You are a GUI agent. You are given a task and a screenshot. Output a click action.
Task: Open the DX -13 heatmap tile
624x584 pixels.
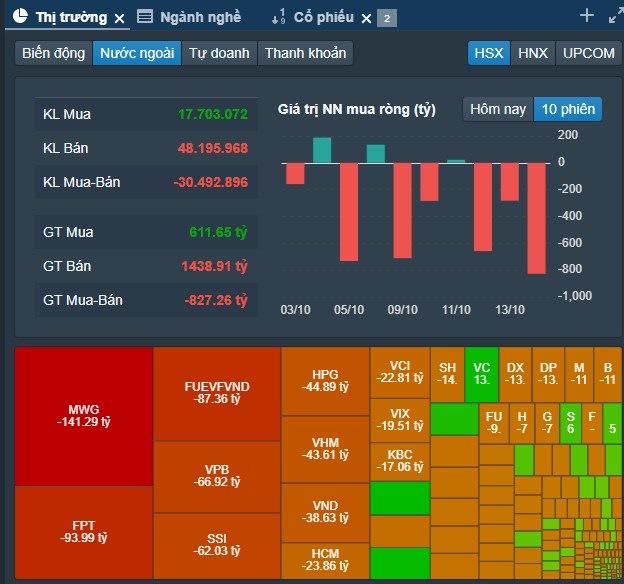515,374
